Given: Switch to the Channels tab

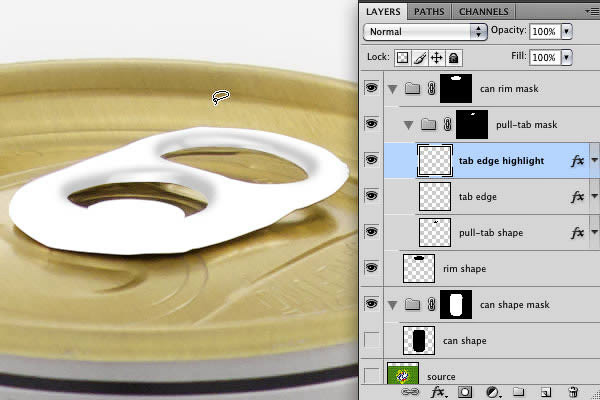Looking at the screenshot, I should [x=484, y=12].
